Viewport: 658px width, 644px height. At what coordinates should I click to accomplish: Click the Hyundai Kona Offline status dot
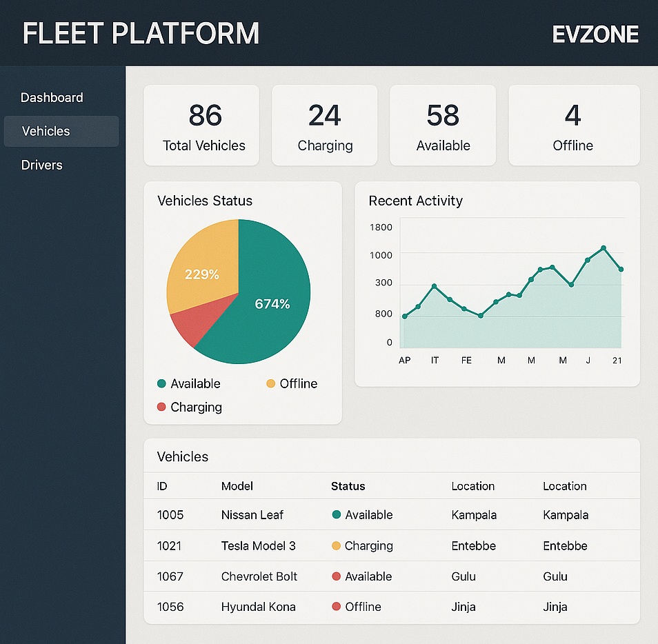click(x=337, y=607)
